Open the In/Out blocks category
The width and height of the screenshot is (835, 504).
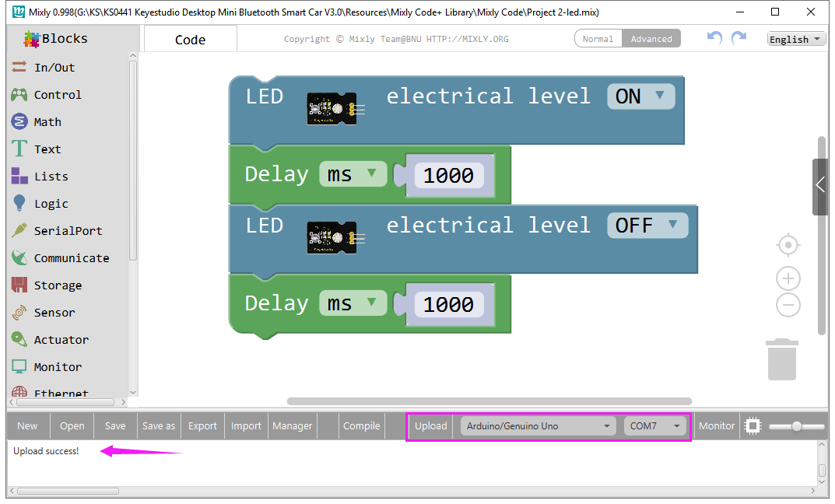click(x=54, y=68)
